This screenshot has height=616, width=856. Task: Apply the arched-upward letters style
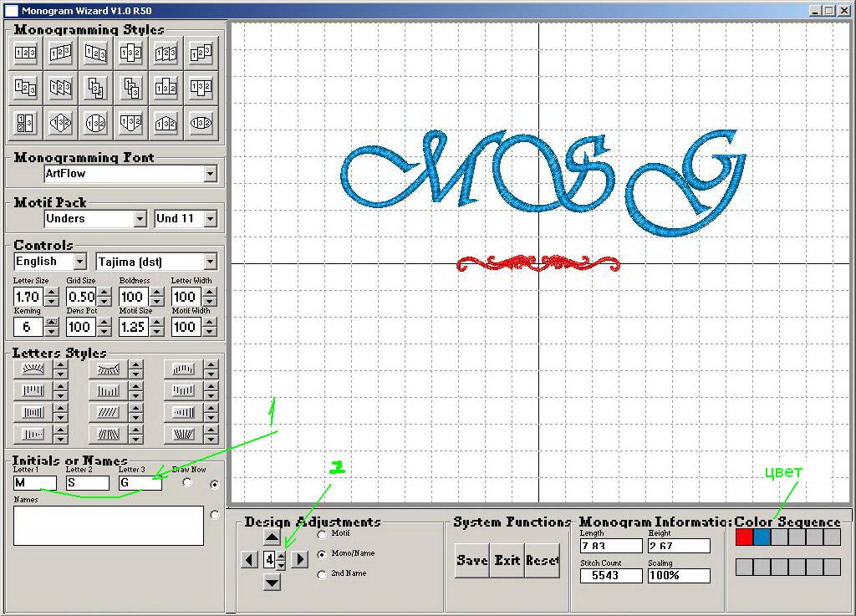tap(33, 369)
